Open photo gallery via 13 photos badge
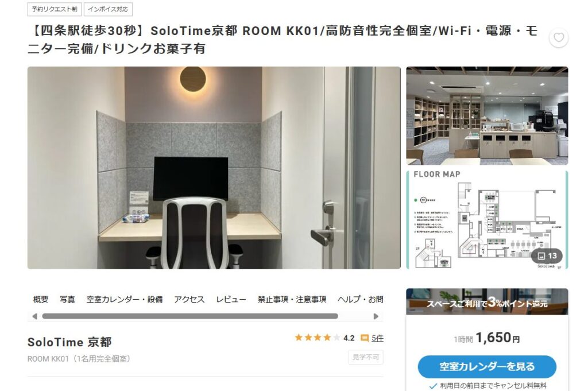Viewport: 588px width, 391px height. [547, 256]
